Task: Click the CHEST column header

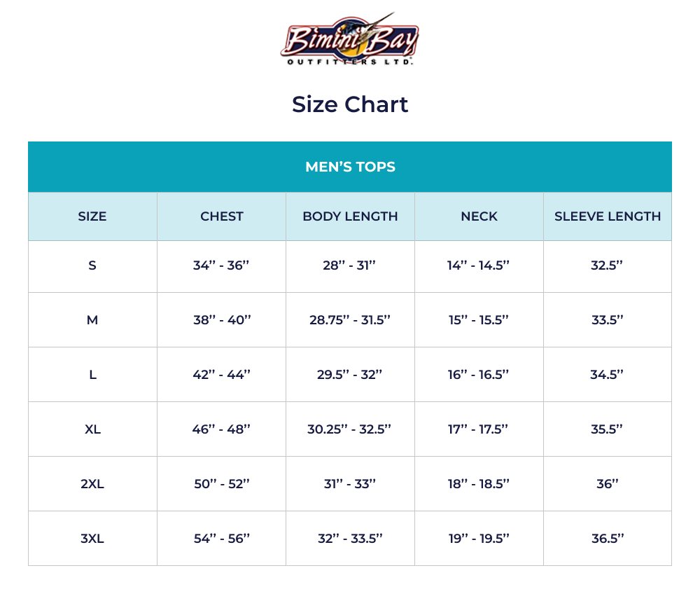Action: 222,216
